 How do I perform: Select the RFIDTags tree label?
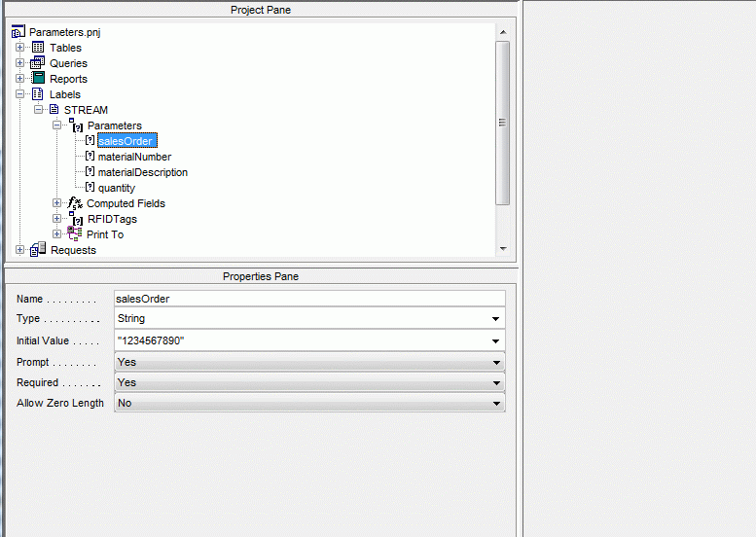click(x=112, y=219)
